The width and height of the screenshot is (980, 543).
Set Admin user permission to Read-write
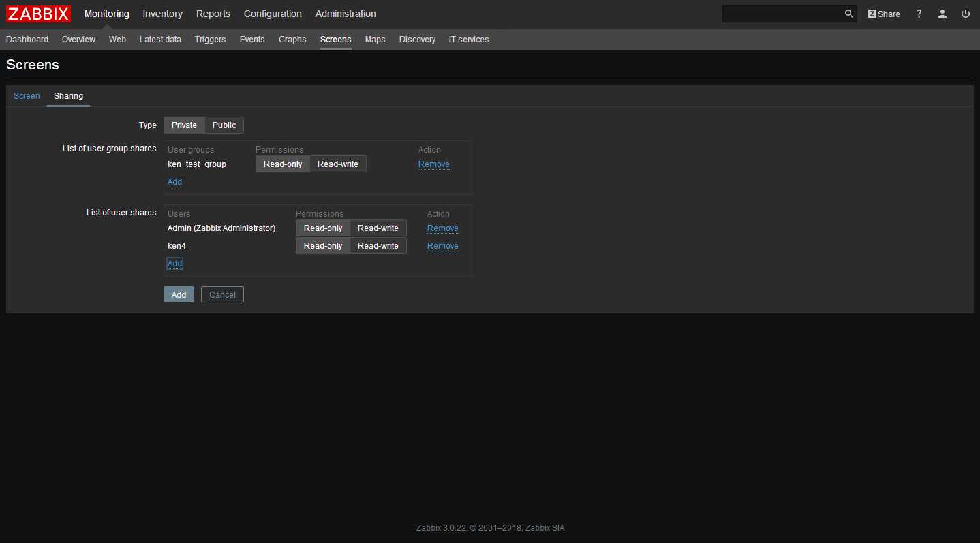[x=378, y=228]
